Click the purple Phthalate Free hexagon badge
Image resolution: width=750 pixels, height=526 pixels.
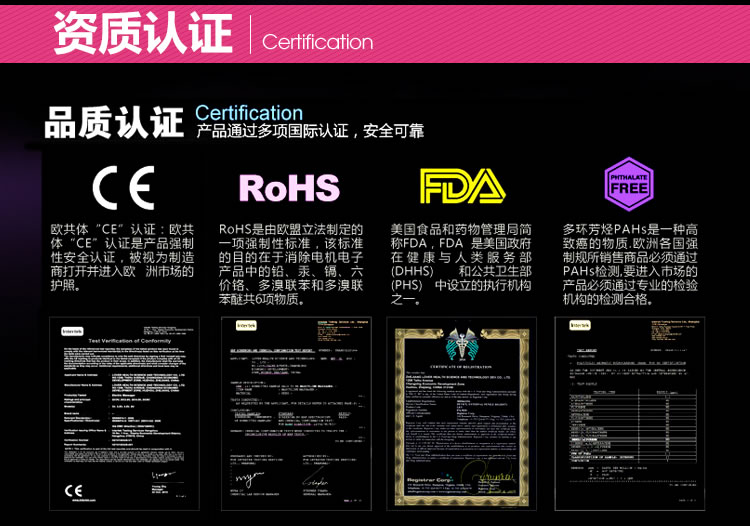point(628,183)
